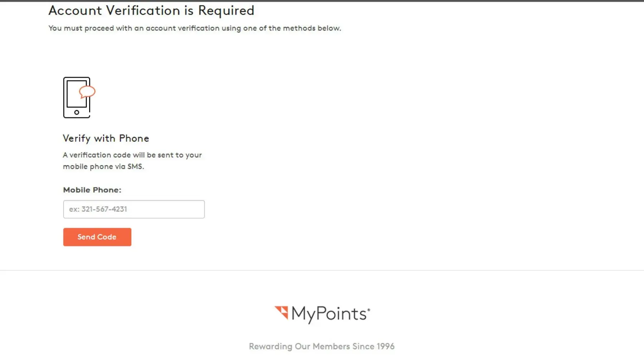Click the "Mobile Phone:" field label
The height and width of the screenshot is (355, 644).
tap(92, 190)
